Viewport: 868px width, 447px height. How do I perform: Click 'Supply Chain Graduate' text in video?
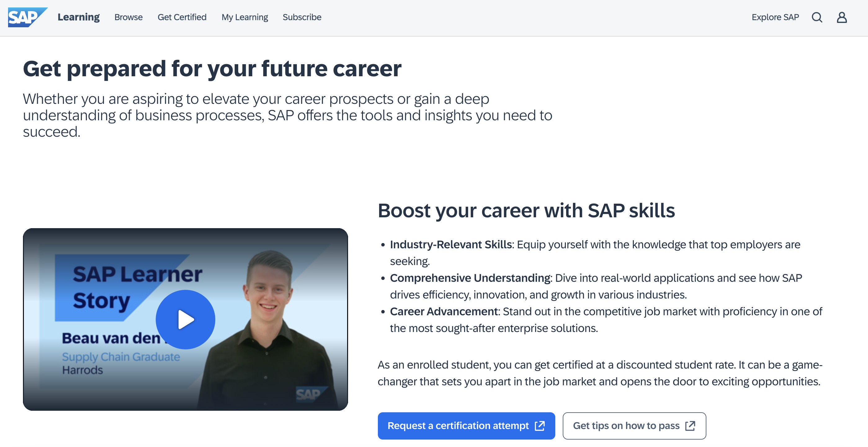click(x=121, y=356)
